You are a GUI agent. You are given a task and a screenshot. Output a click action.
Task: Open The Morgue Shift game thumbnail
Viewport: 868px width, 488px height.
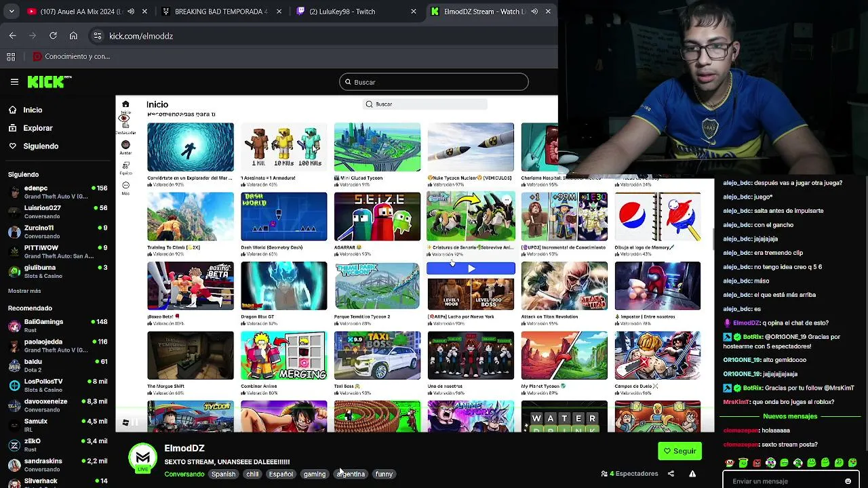point(191,356)
